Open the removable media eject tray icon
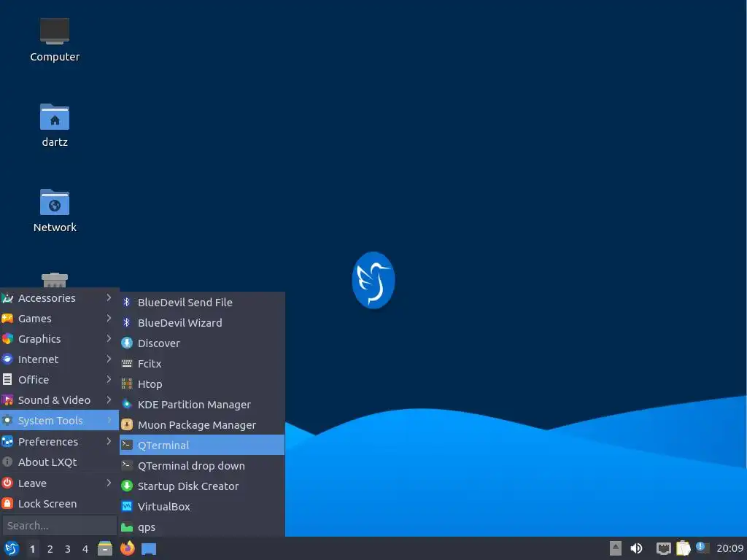 click(x=616, y=548)
